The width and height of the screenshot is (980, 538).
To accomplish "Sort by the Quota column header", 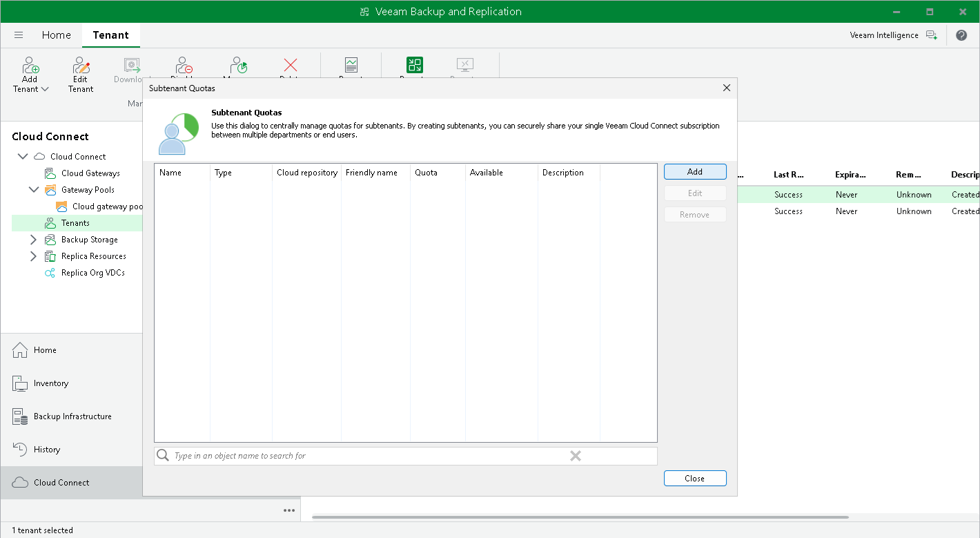I will coord(427,173).
